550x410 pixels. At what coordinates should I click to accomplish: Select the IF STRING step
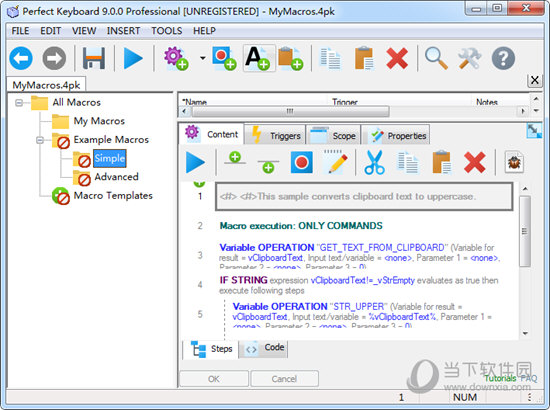click(x=358, y=285)
